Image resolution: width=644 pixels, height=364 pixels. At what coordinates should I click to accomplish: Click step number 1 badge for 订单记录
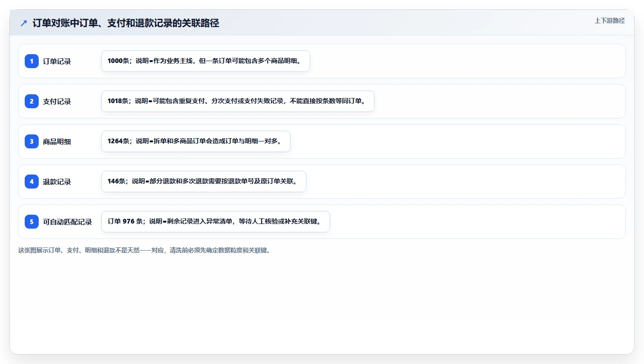click(x=32, y=61)
